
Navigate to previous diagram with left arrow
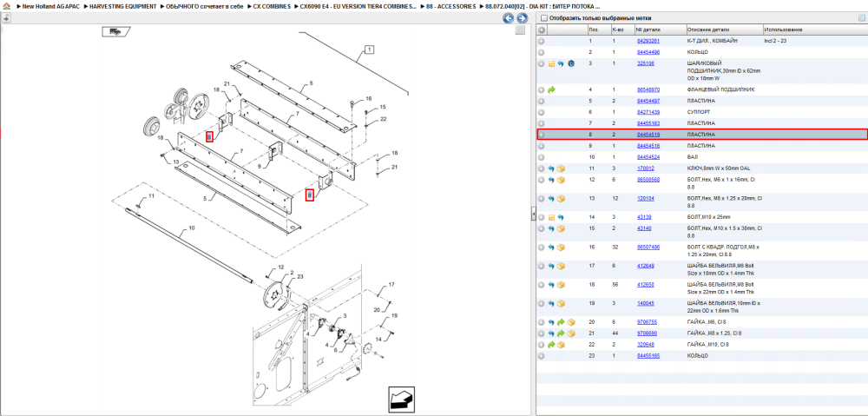click(508, 18)
